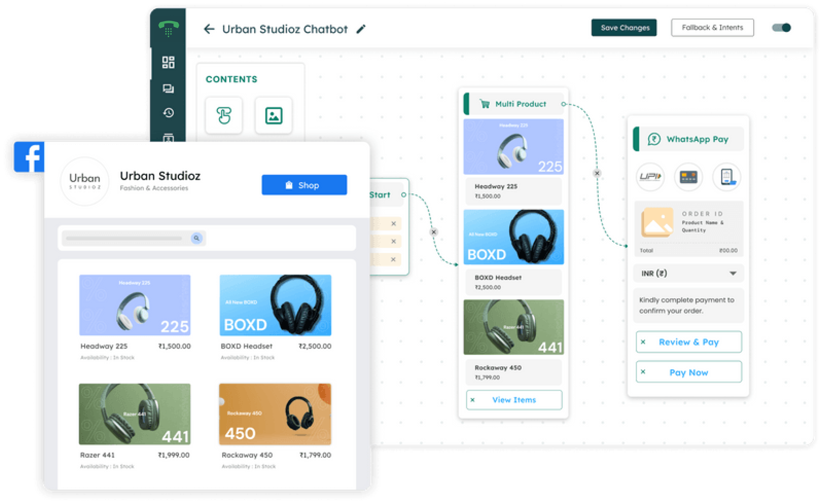
Task: Click the WhatsApp Pay rupee icon
Action: (x=654, y=139)
